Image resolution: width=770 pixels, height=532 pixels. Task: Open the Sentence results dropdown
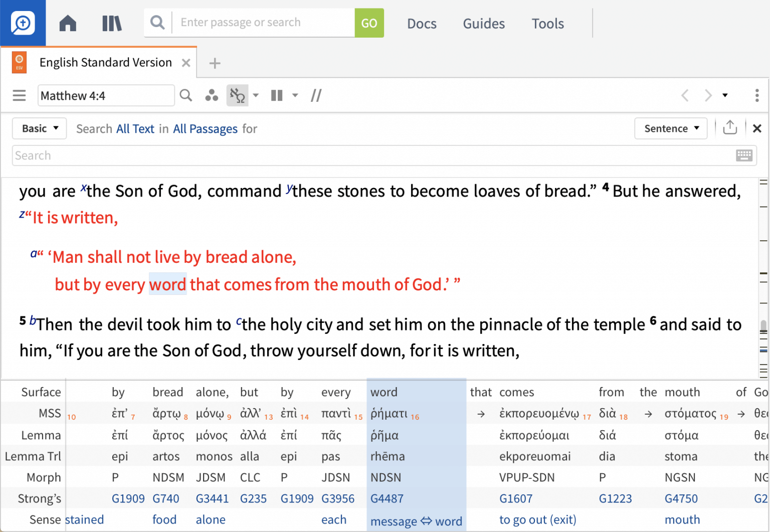click(x=671, y=128)
